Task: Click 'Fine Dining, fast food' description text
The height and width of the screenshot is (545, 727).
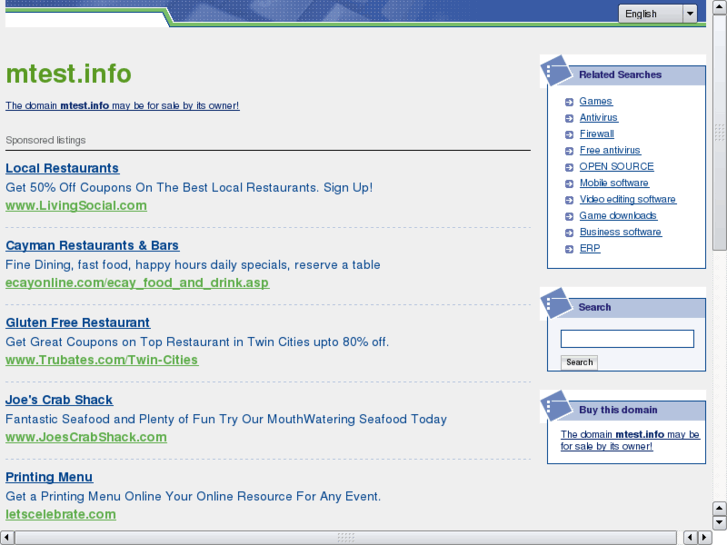Action: pyautogui.click(x=193, y=265)
